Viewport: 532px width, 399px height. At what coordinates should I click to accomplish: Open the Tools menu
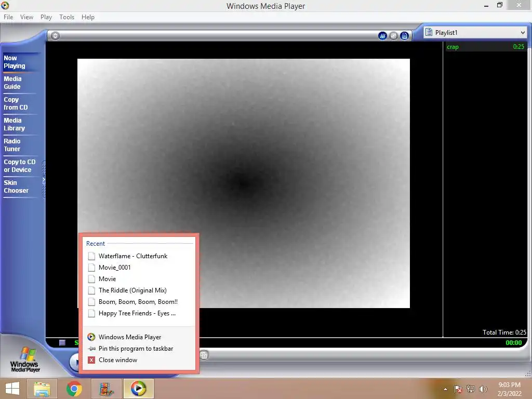pyautogui.click(x=67, y=17)
